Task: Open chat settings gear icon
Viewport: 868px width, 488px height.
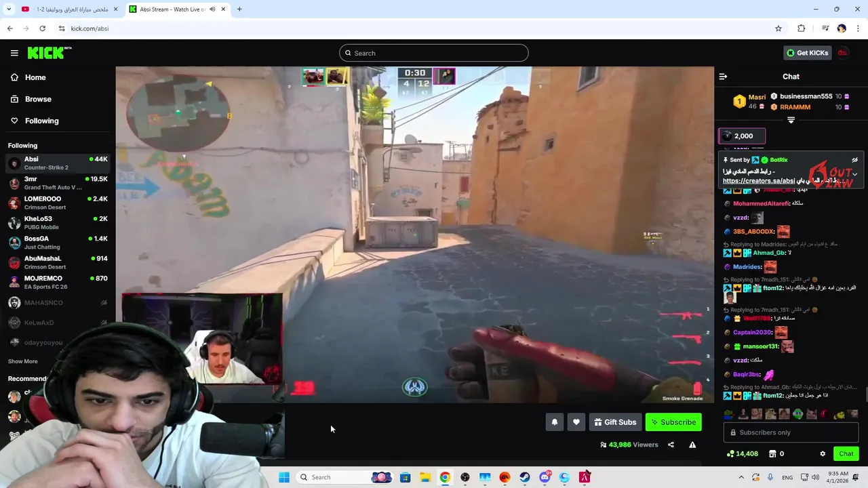Action: point(823,453)
